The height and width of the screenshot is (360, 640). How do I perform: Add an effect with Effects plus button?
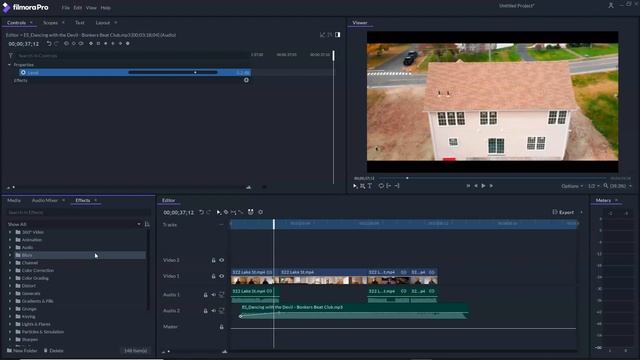click(x=246, y=80)
